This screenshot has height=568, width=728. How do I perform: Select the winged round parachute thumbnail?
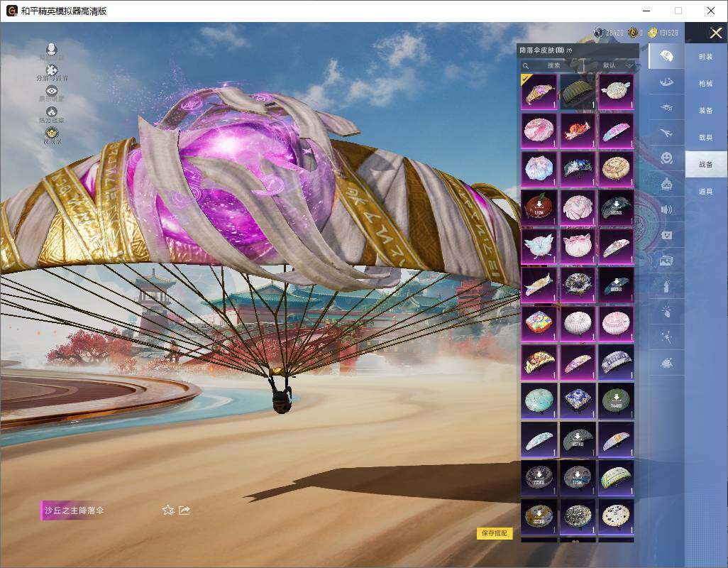pos(616,92)
